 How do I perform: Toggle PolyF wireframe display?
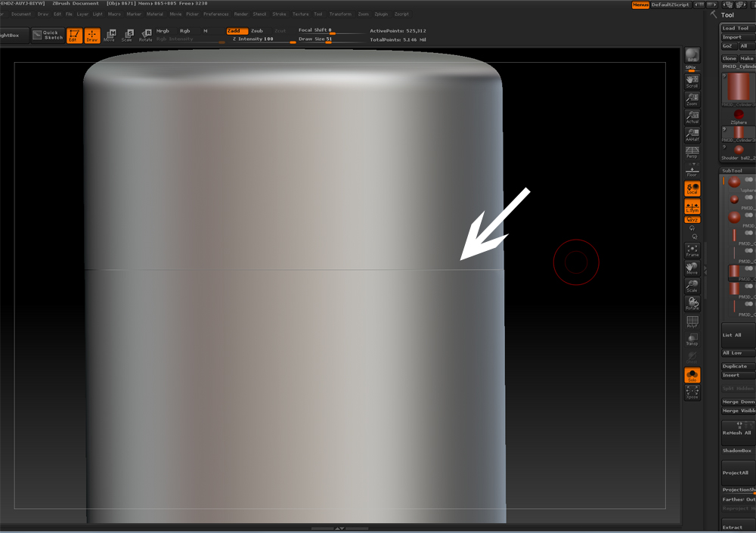point(692,322)
